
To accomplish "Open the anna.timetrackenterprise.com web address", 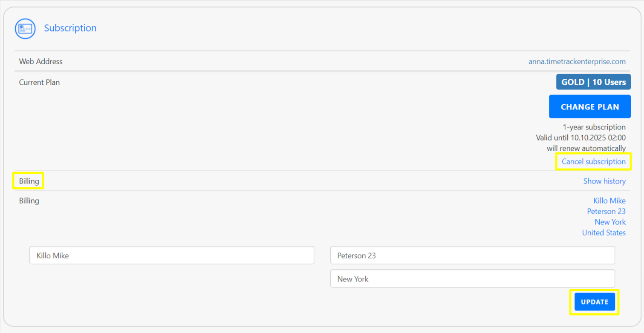I will pyautogui.click(x=577, y=61).
